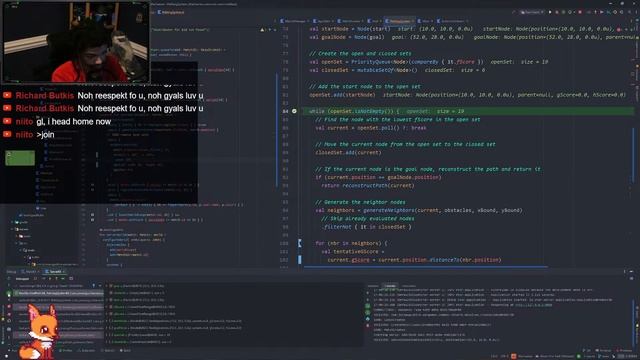Click Step Out in the debugger toolbar
The image size is (640, 360).
click(57, 278)
